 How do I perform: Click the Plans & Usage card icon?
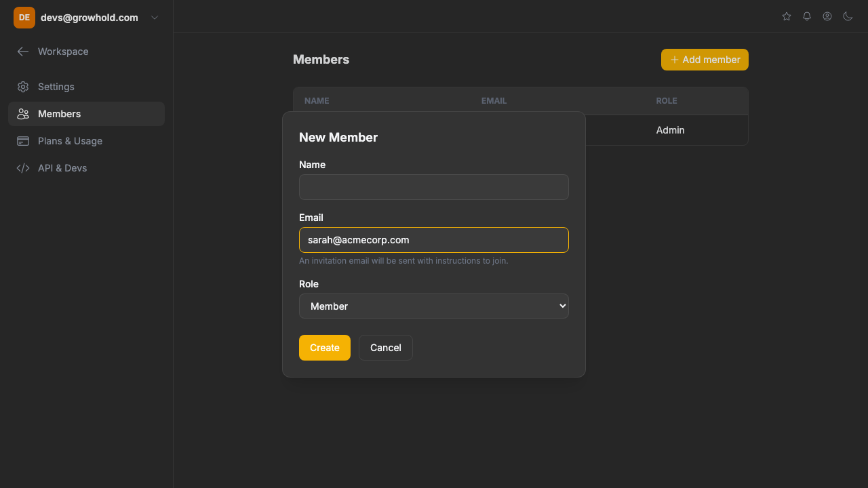coord(23,141)
